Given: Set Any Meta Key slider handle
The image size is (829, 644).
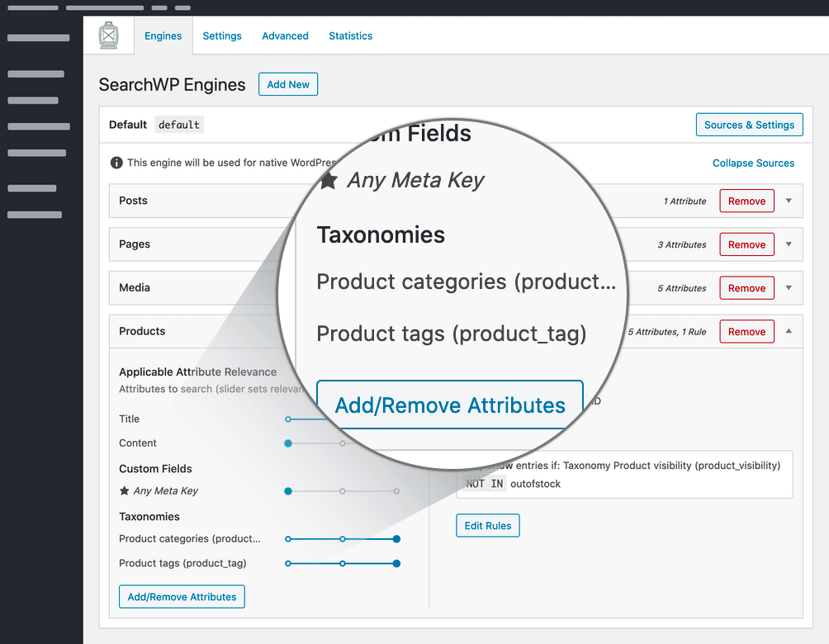Looking at the screenshot, I should click(x=288, y=491).
